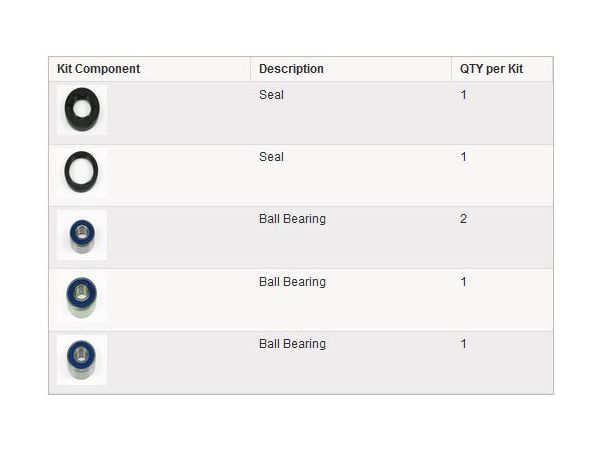Click the Description column header
600x450 pixels.
[291, 69]
